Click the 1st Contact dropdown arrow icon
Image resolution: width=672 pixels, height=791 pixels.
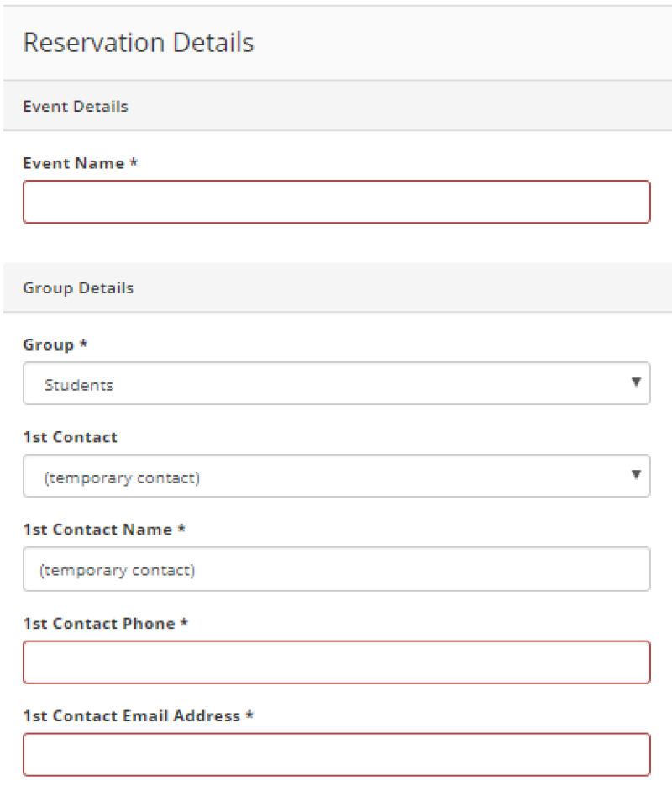coord(636,475)
